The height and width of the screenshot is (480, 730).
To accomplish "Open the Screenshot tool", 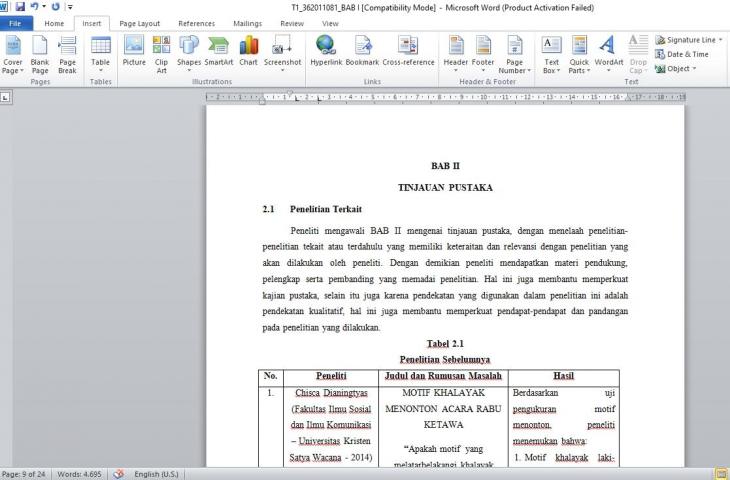I will 283,54.
